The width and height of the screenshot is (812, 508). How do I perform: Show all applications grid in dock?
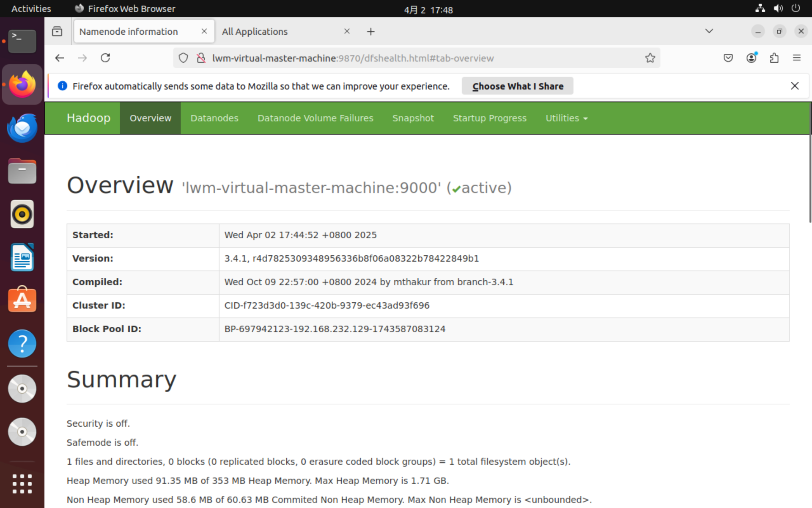pos(22,483)
